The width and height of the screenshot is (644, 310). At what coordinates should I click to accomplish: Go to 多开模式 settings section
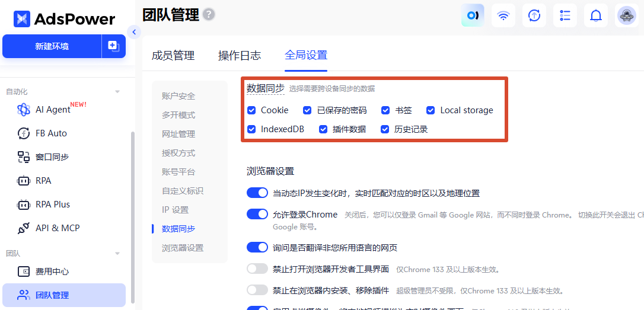tap(178, 115)
